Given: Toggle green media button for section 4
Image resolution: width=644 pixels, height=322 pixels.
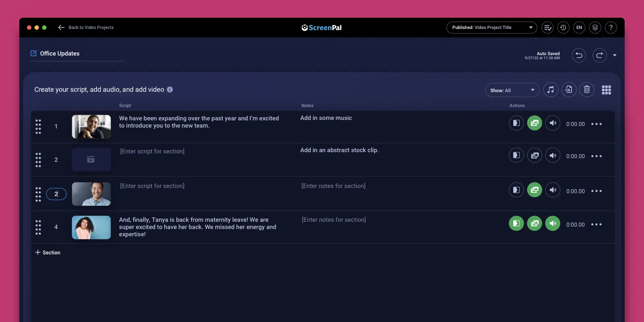Looking at the screenshot, I should coord(535,223).
